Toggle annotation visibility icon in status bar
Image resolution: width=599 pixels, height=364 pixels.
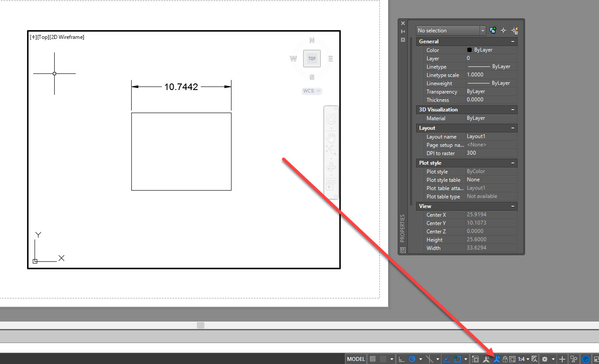486,359
